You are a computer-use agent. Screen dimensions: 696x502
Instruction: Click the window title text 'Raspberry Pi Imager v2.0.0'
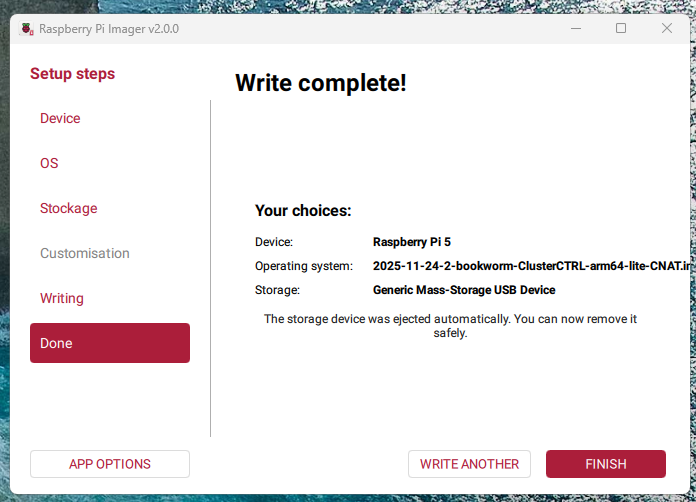tap(109, 29)
